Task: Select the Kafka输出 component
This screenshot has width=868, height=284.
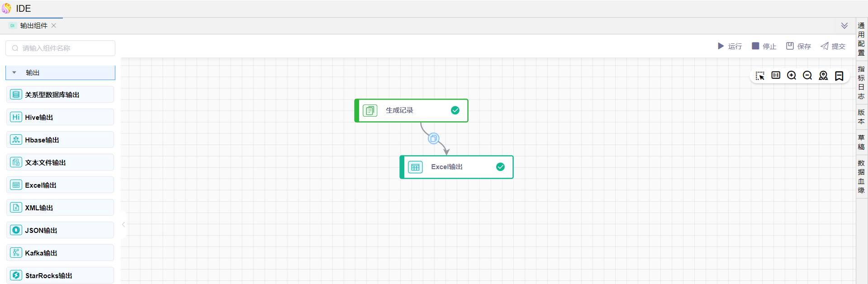Action: point(60,253)
